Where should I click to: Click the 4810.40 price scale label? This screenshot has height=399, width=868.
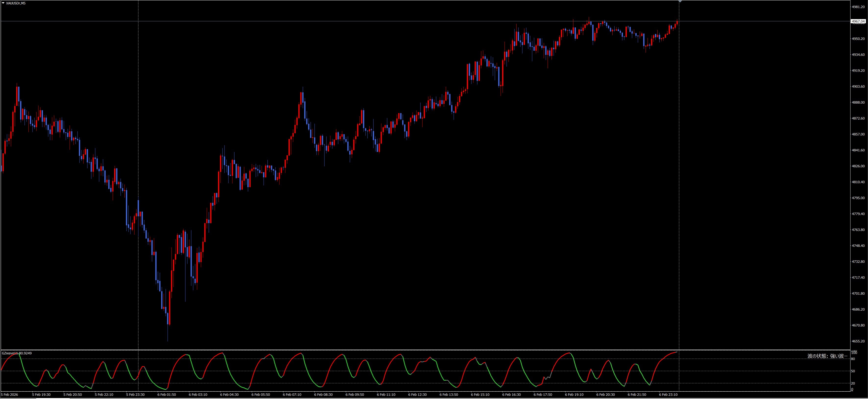858,182
